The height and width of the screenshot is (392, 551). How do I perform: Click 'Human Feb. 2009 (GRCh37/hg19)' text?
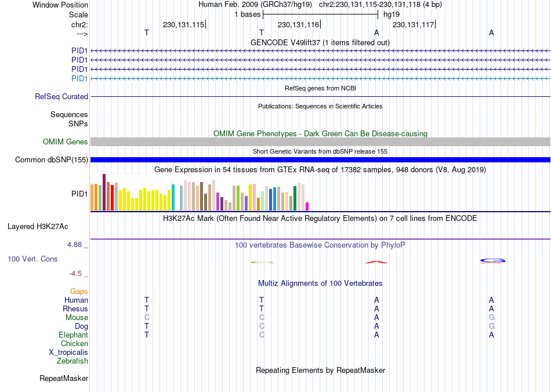tap(255, 5)
